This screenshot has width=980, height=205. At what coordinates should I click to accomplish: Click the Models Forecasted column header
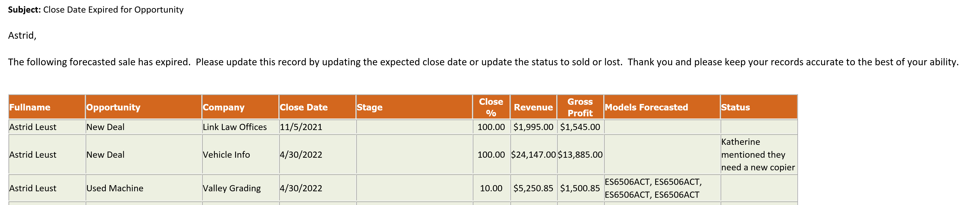tap(662, 107)
